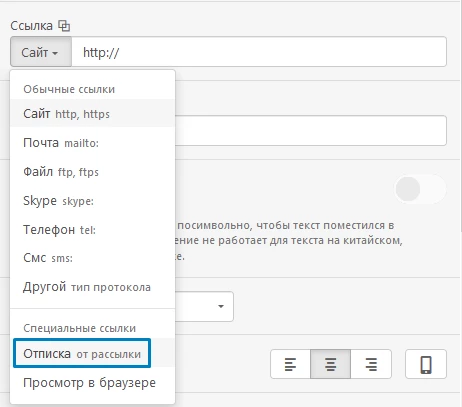462x407 pixels.
Task: Select Телефон tel: link type
Action: (93, 229)
